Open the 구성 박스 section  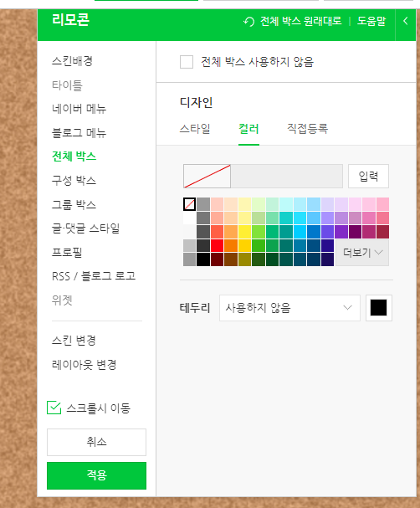[x=74, y=181]
